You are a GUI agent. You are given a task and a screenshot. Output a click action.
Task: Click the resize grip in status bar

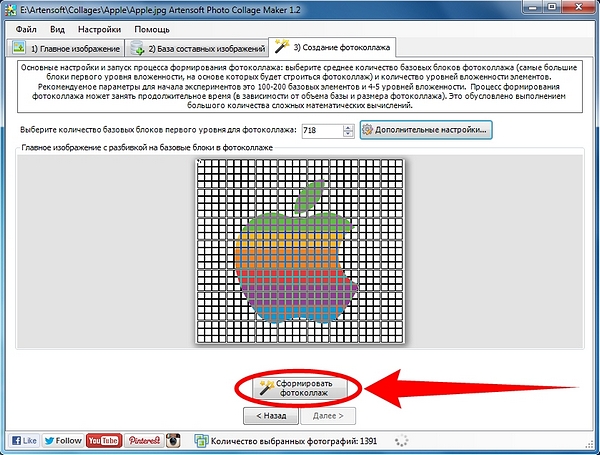[x=589, y=445]
